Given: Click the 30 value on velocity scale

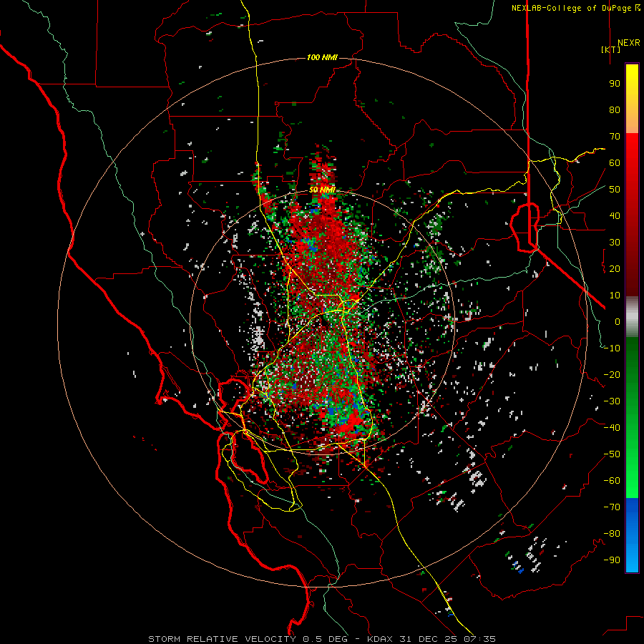Looking at the screenshot, I should coord(615,243).
